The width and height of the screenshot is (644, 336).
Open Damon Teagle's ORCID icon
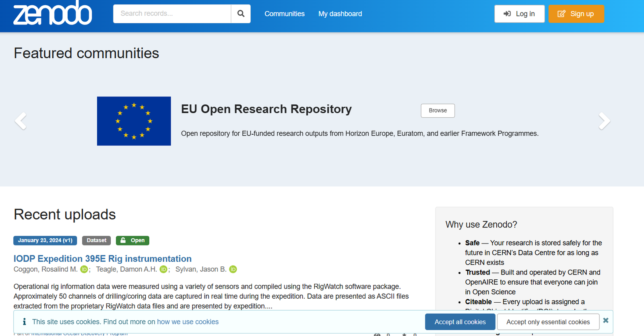point(163,269)
